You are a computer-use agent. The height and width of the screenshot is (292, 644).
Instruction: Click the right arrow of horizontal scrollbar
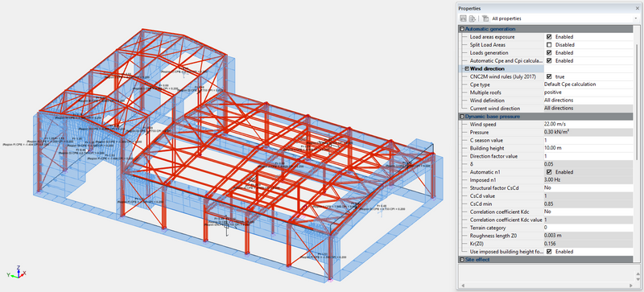[632, 285]
